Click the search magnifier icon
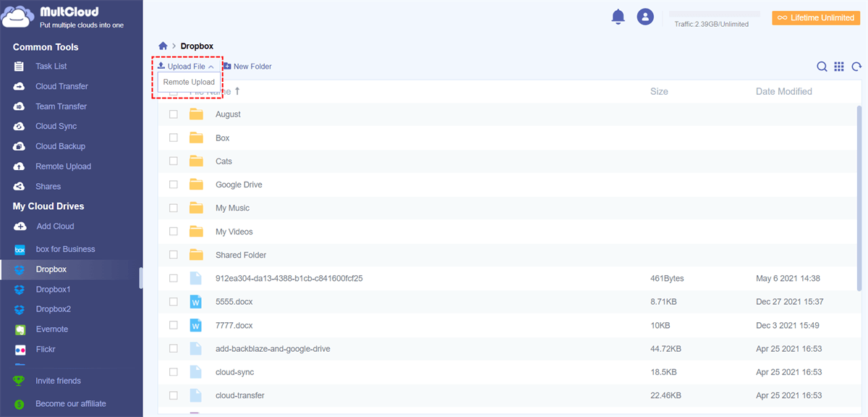 pos(822,67)
